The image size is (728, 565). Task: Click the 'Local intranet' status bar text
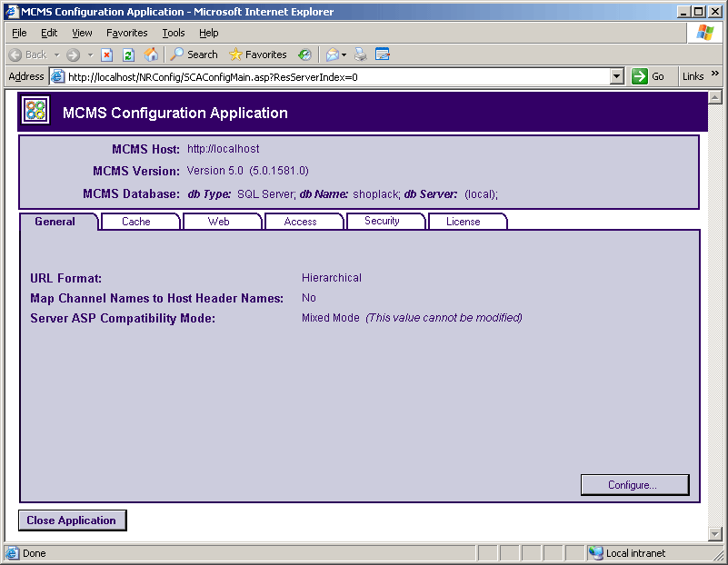[635, 553]
